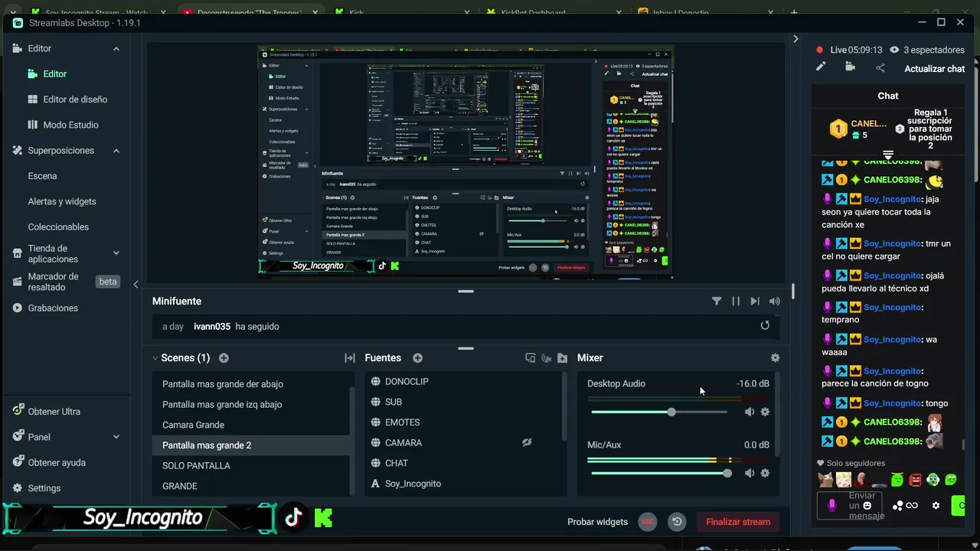Open the TikTok icon in bottom bar
Viewport: 980px width, 551px height.
[x=293, y=517]
